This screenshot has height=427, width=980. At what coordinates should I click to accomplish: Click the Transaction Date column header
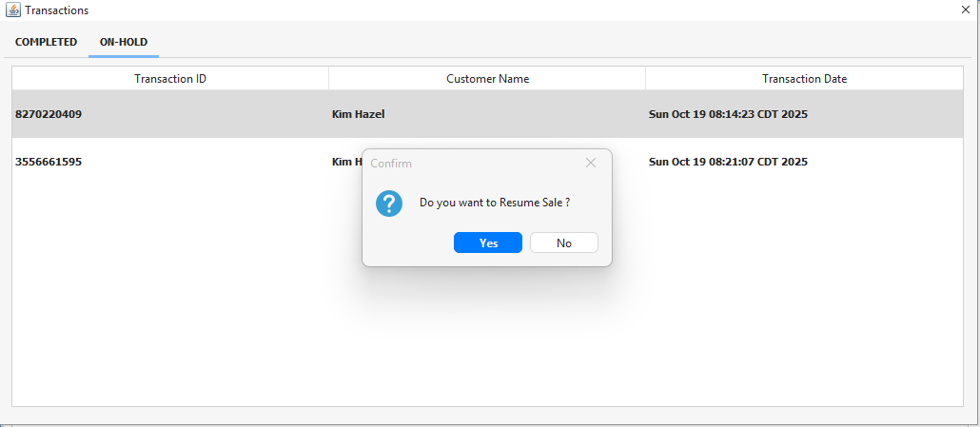[x=804, y=79]
